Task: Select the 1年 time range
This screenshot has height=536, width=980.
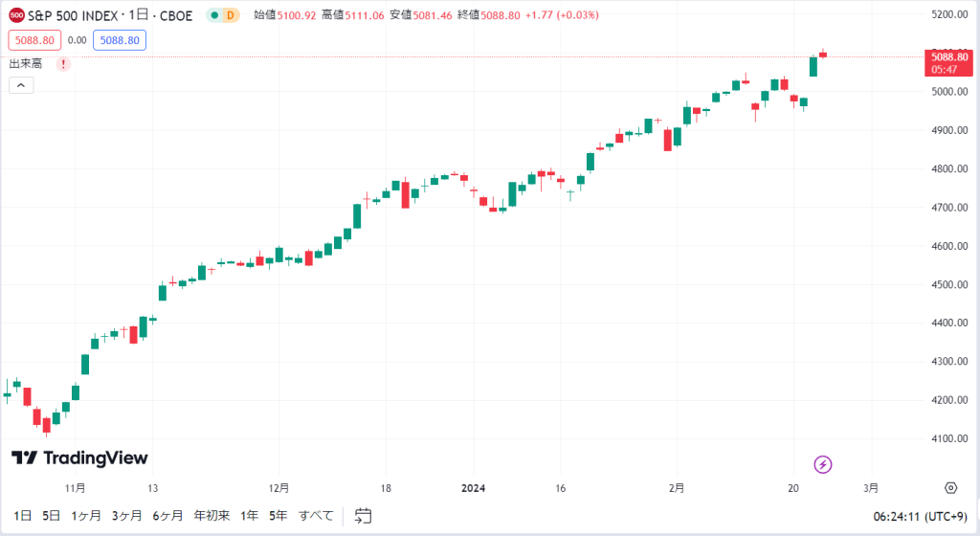Action: (250, 515)
